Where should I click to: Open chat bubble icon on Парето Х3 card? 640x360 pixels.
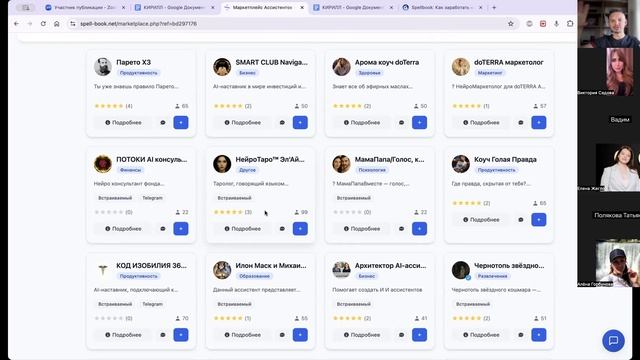point(163,122)
